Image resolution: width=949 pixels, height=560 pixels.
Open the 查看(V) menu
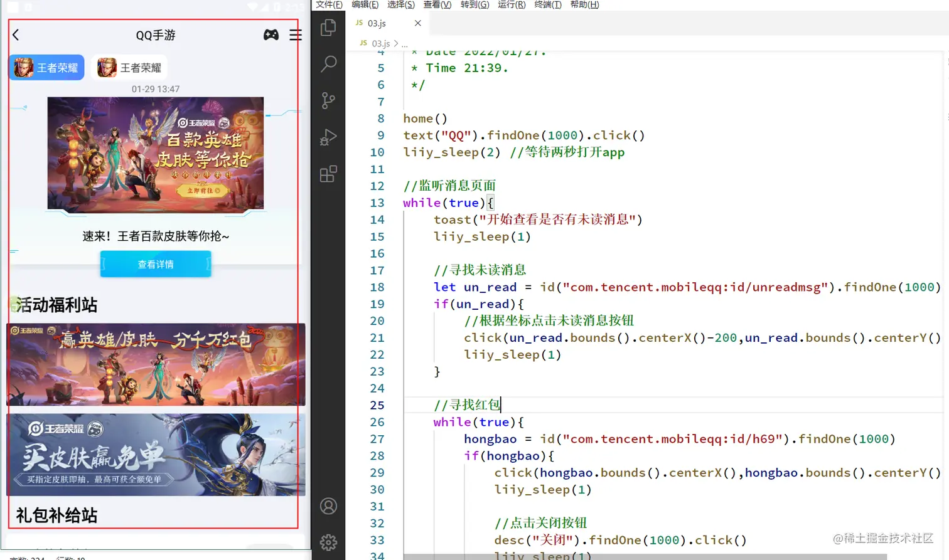(x=437, y=4)
